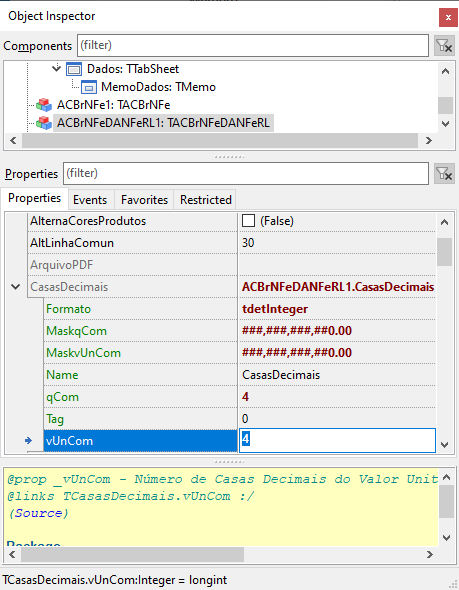Click the MaskvUnCom mask value
Image resolution: width=459 pixels, height=590 pixels.
(x=297, y=353)
